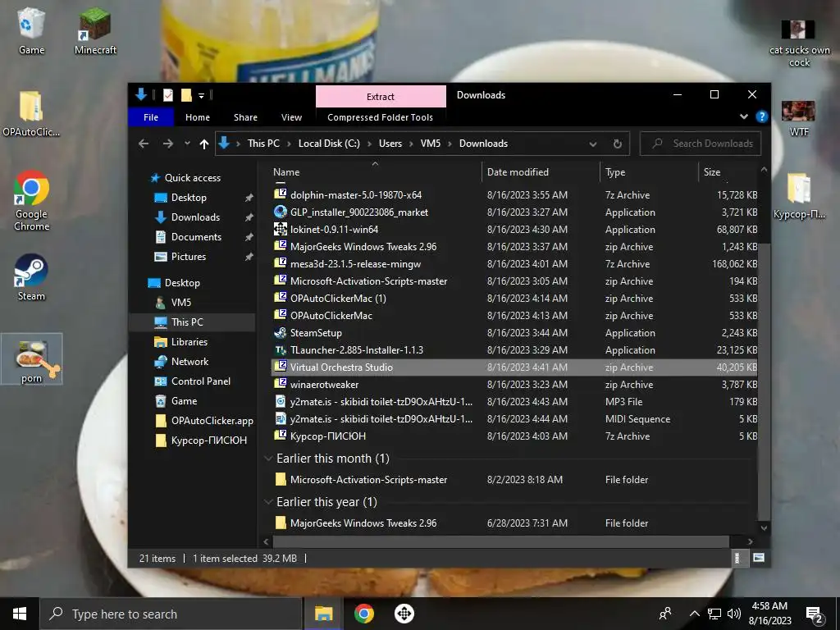The height and width of the screenshot is (630, 840).
Task: Collapse the 'Earlier this year' group
Action: (268, 502)
